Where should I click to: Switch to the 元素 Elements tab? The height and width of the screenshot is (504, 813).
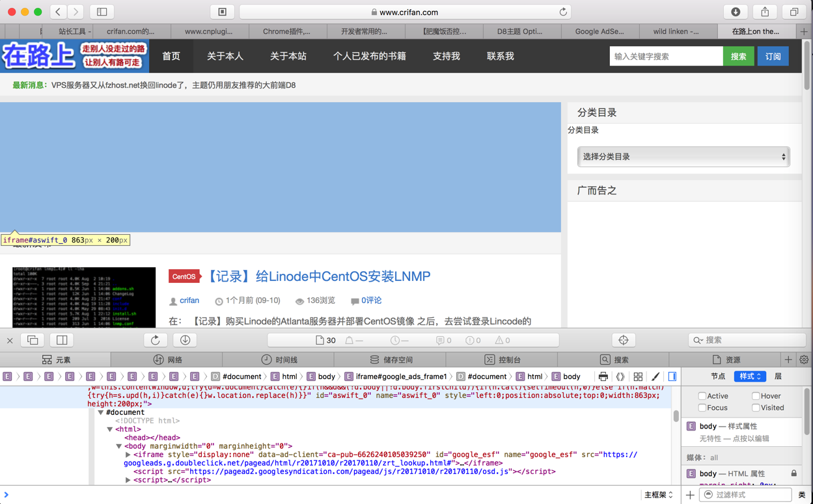(x=56, y=360)
